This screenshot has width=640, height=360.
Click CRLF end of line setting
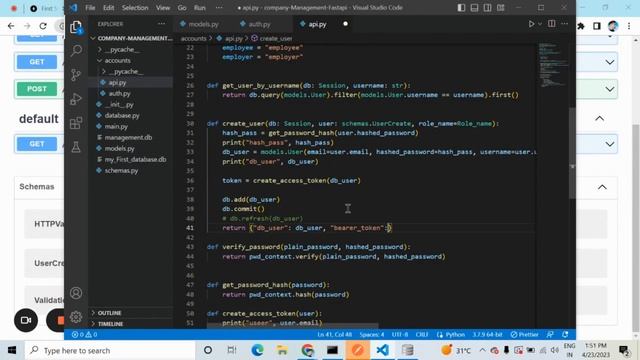click(x=422, y=335)
